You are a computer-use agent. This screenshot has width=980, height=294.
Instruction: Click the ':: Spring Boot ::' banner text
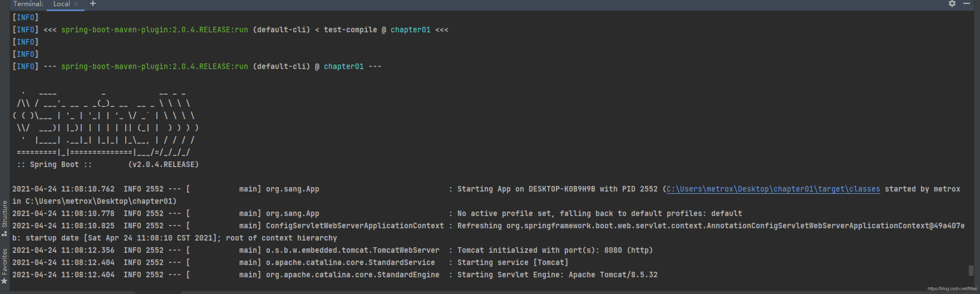pyautogui.click(x=55, y=165)
